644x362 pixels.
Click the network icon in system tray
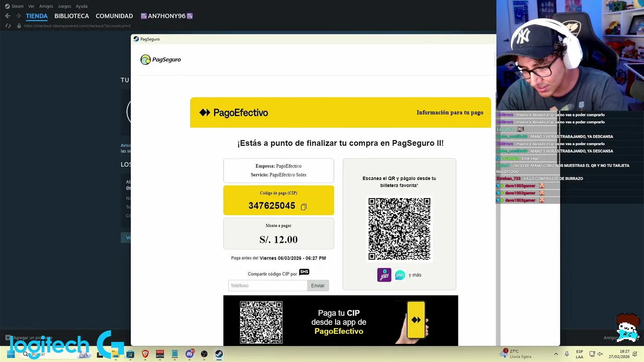tap(592, 354)
